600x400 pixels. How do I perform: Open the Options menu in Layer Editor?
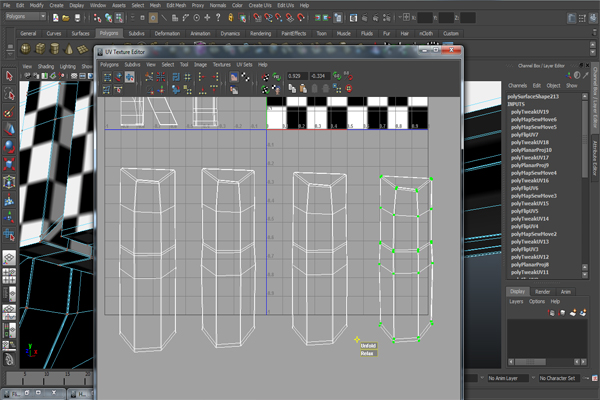(x=537, y=302)
